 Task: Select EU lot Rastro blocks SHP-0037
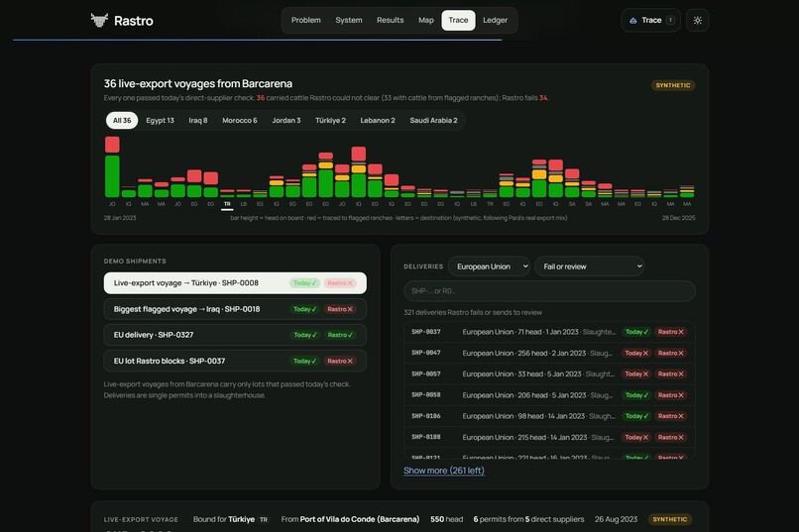point(235,361)
